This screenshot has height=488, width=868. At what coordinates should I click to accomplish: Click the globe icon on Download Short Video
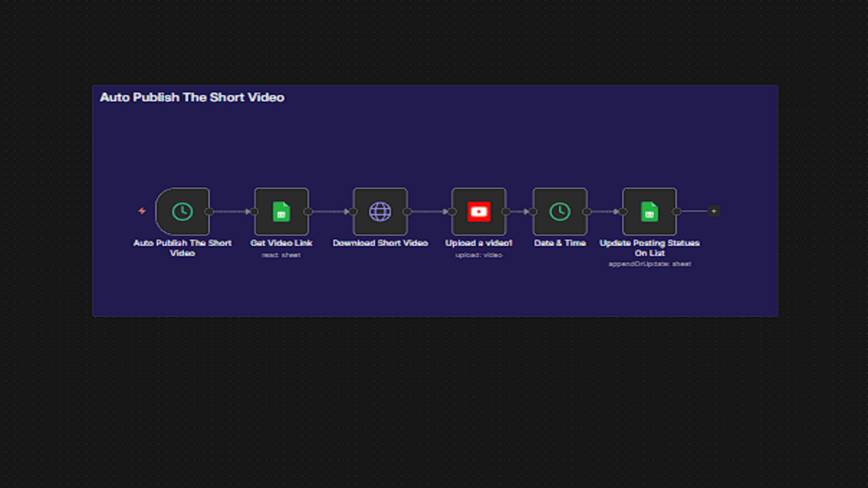click(x=380, y=211)
